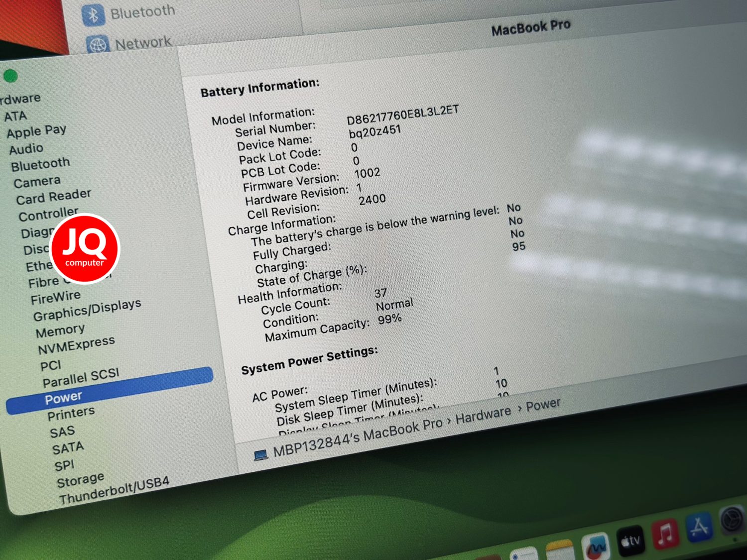Click the Pack Lot Code label
Image resolution: width=747 pixels, height=560 pixels.
tap(280, 156)
